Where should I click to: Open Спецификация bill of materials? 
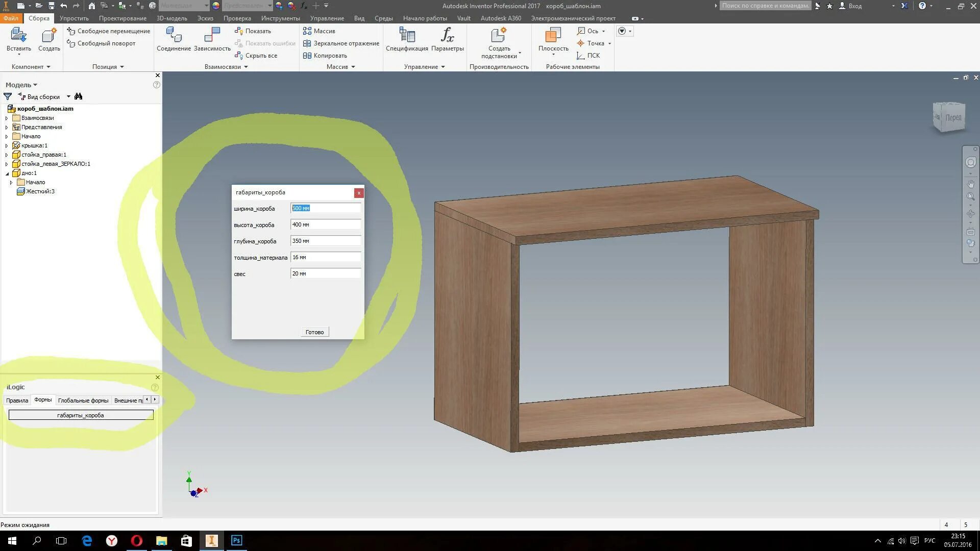(407, 35)
